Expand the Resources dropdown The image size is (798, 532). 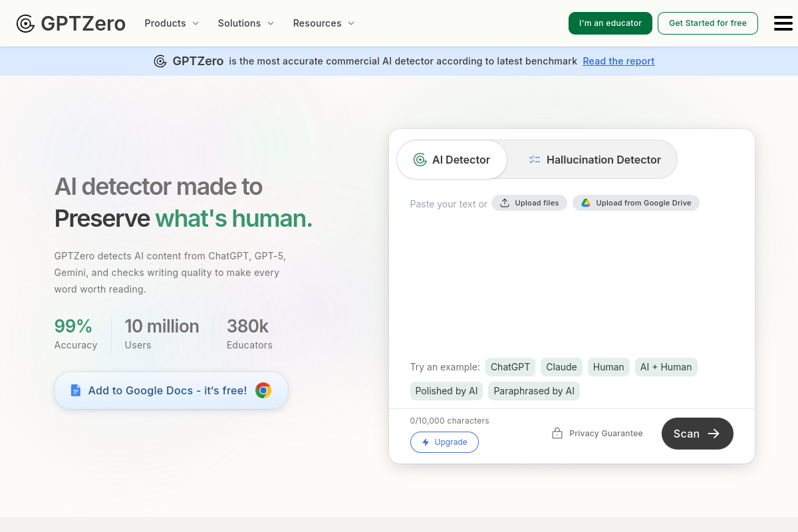coord(323,23)
